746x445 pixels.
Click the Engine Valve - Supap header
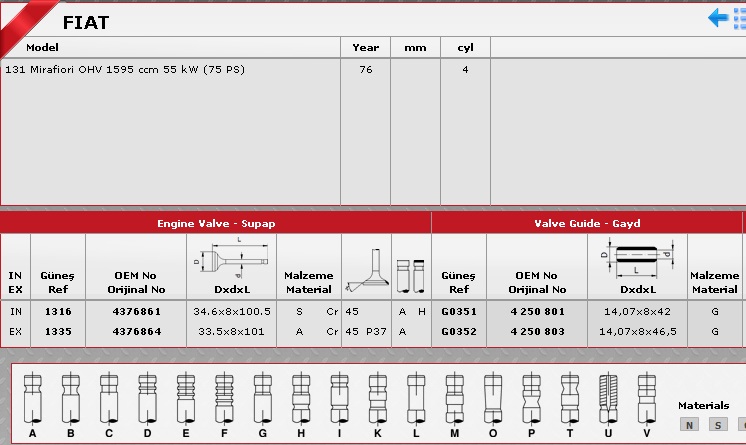[215, 223]
